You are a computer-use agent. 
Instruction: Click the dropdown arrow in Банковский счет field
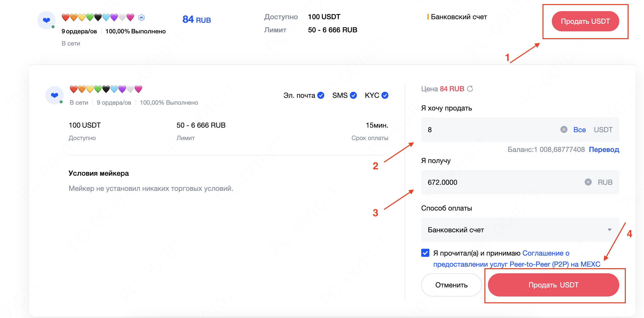[609, 230]
